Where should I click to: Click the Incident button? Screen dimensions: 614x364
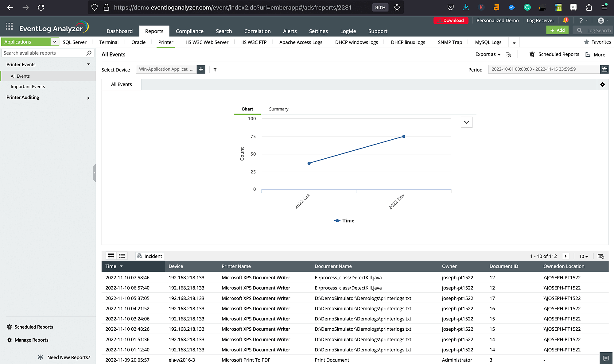150,256
